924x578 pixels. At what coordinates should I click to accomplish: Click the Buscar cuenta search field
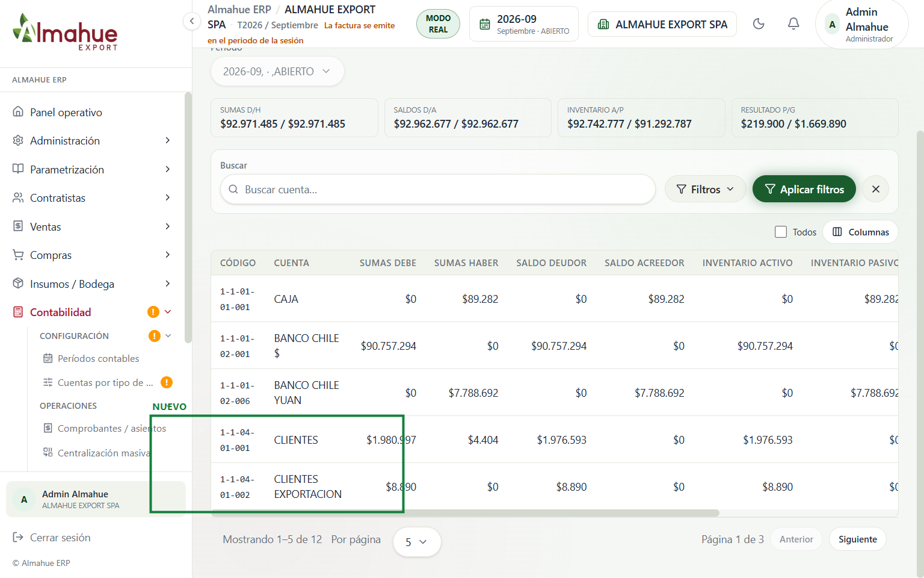(438, 190)
